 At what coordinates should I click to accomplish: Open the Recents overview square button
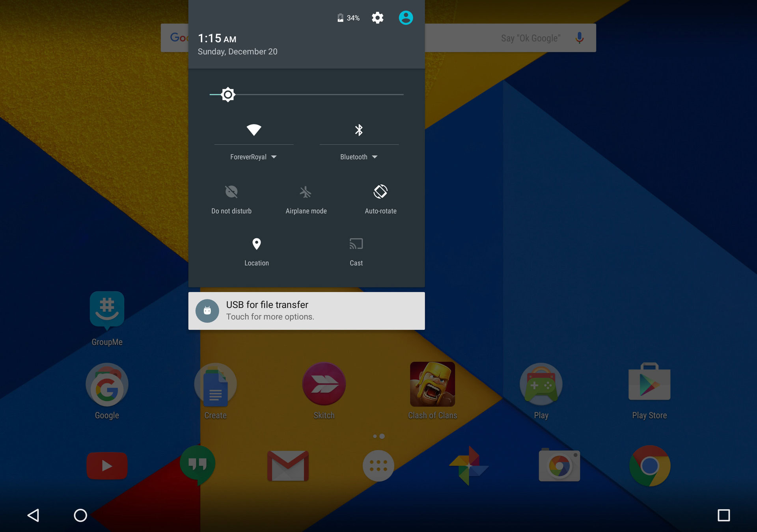pos(723,515)
